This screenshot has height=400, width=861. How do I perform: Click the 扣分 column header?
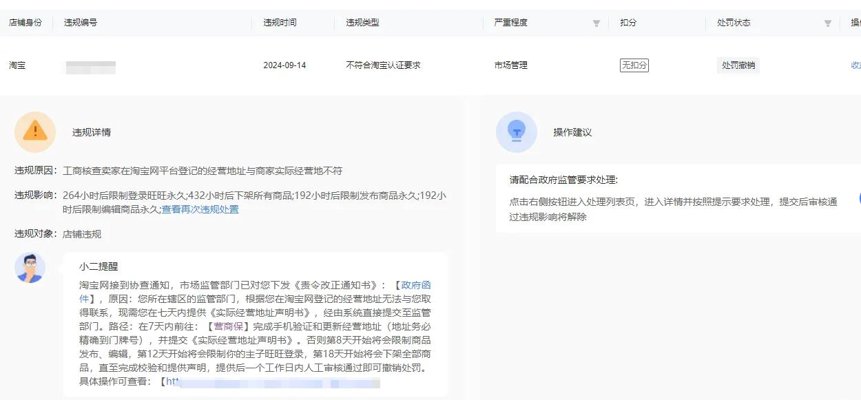[628, 23]
